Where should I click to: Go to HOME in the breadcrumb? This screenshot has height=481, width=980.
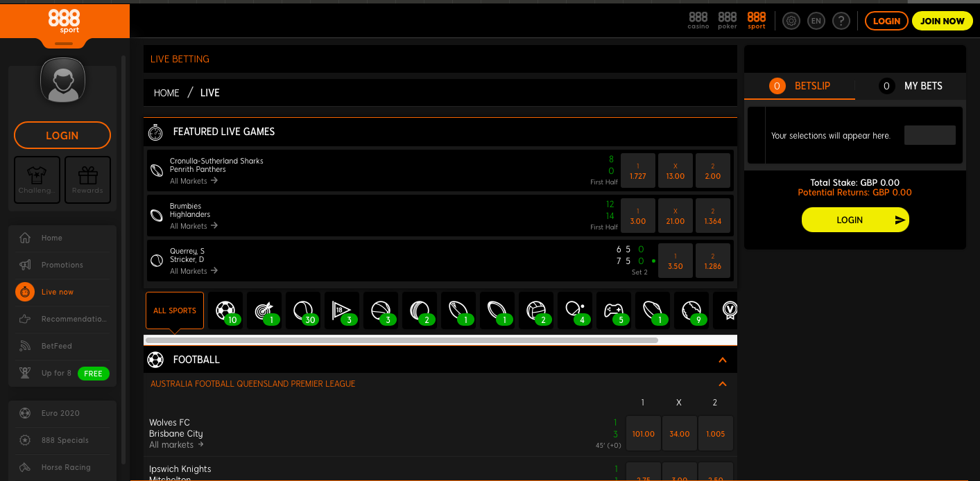point(166,93)
